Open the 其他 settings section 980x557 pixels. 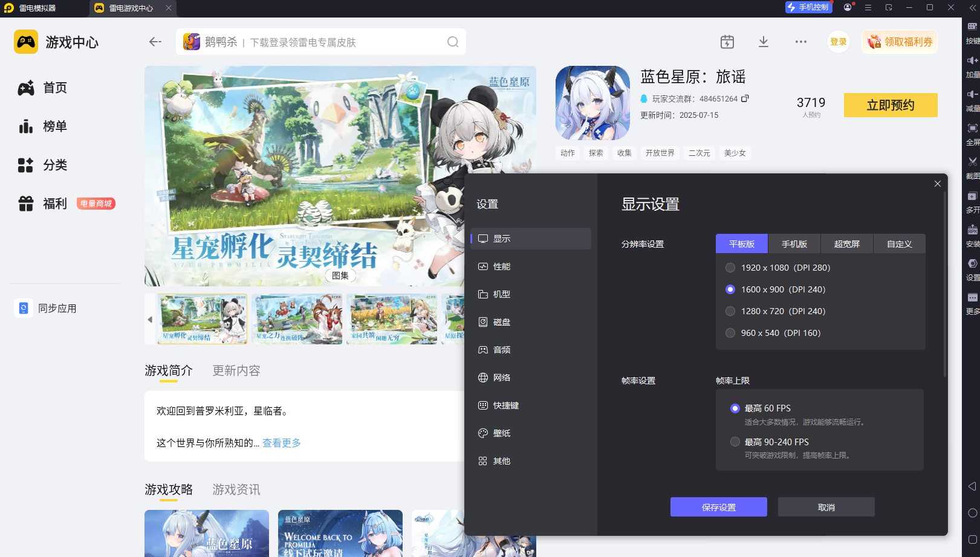pos(531,461)
